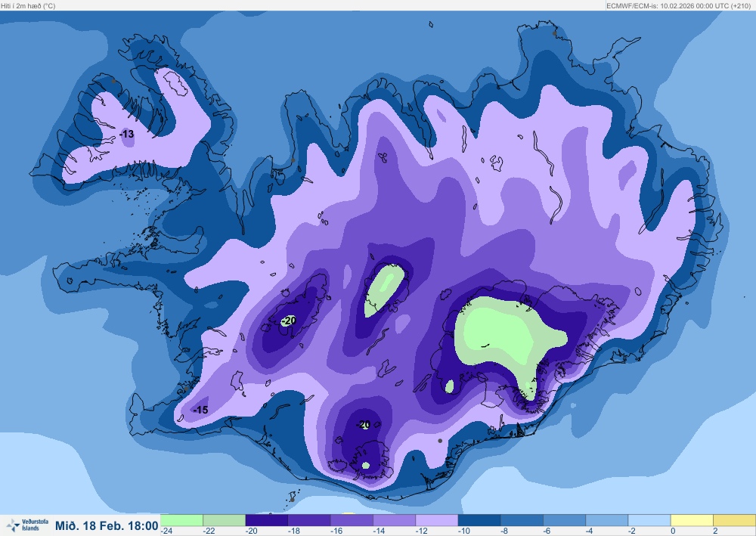Viewport: 756px width, 536px height.
Task: Click the -12 legend value
Action: coord(421,531)
